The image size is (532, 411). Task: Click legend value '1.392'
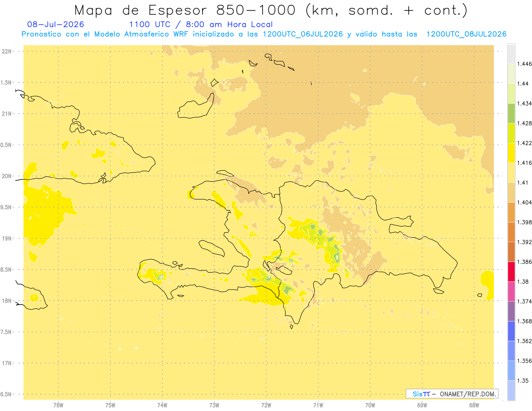tap(524, 242)
